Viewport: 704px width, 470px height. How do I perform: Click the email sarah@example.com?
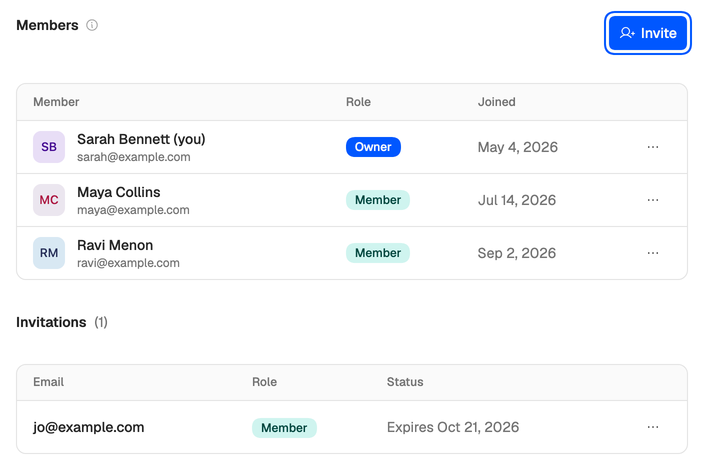pos(134,157)
